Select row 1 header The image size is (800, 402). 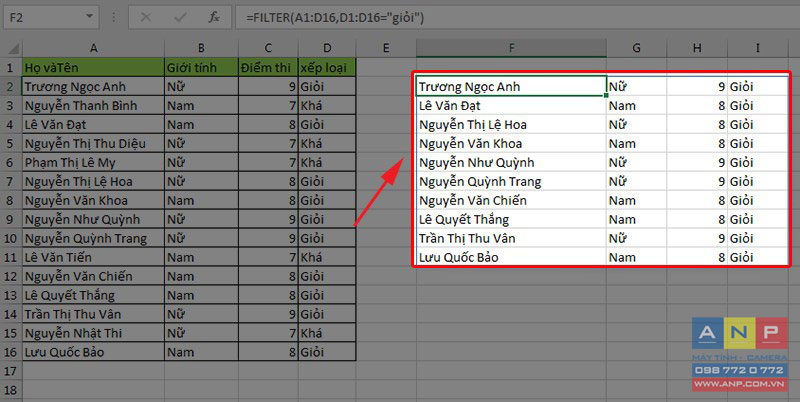(11, 67)
